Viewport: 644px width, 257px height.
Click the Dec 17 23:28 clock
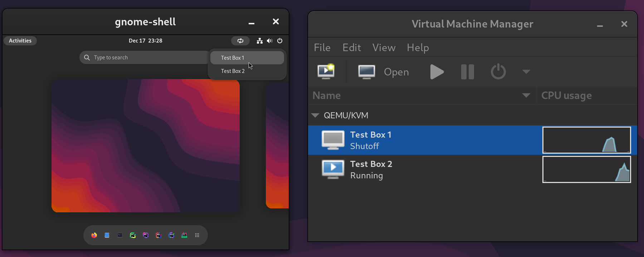coord(146,41)
